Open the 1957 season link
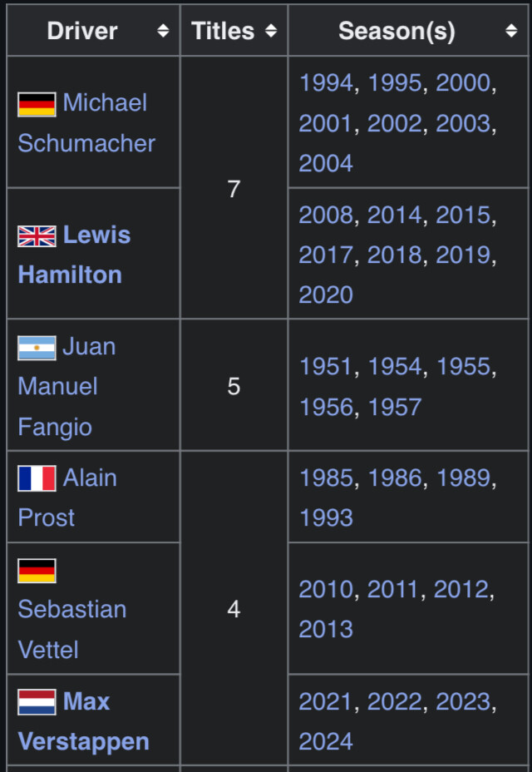The height and width of the screenshot is (772, 532). click(x=395, y=407)
